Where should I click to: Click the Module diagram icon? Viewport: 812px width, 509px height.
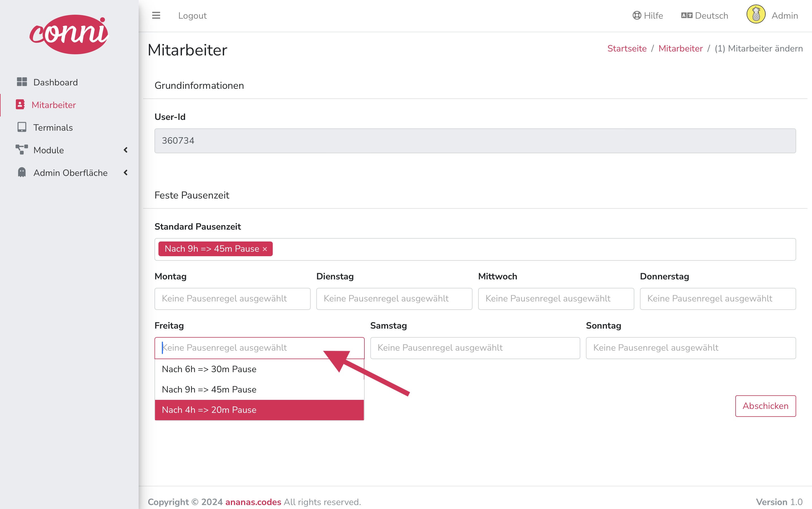coord(22,150)
